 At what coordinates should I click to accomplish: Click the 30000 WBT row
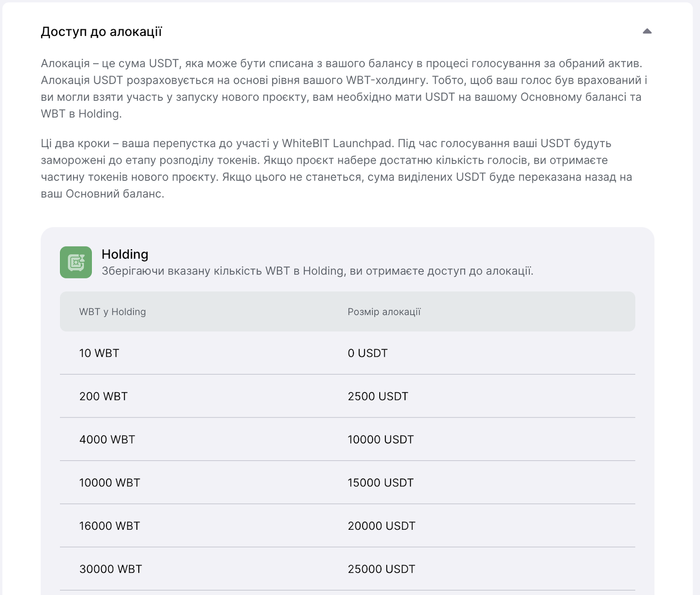[347, 569]
